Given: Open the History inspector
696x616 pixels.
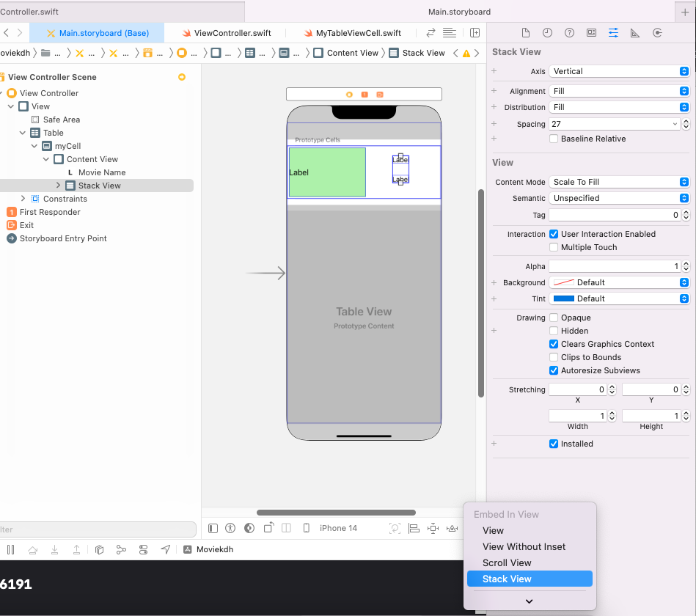Looking at the screenshot, I should [547, 33].
